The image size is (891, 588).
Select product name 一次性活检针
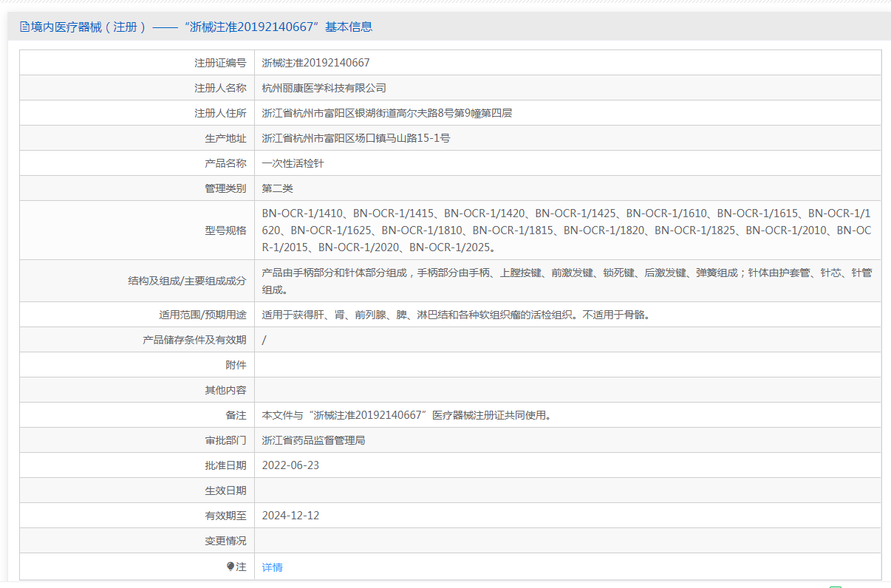293,163
